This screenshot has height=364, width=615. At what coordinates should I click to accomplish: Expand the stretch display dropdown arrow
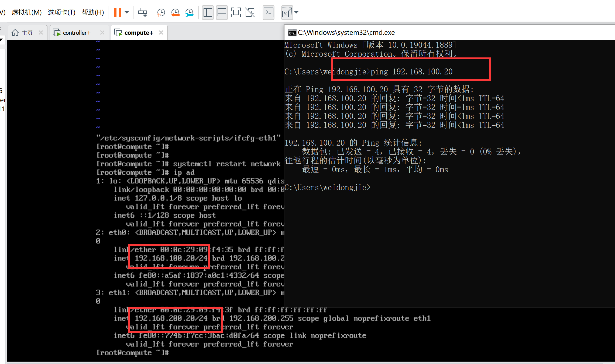click(x=297, y=12)
